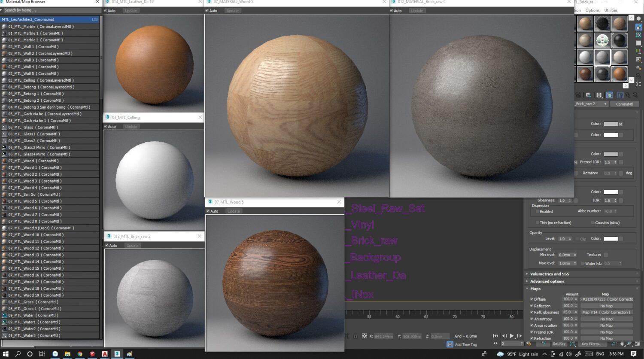Toggle Show Shaded Material in Viewport icon
This screenshot has width=644, height=359.
click(x=610, y=95)
